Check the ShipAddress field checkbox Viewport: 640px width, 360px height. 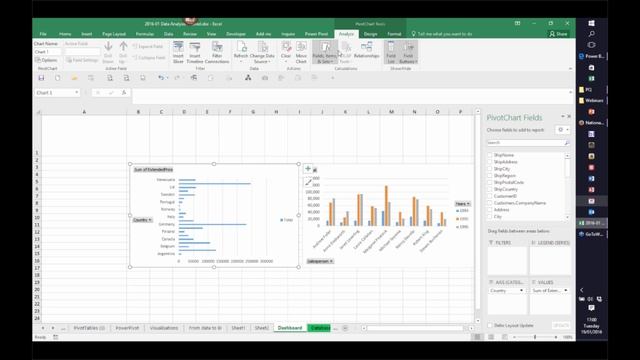coord(490,162)
